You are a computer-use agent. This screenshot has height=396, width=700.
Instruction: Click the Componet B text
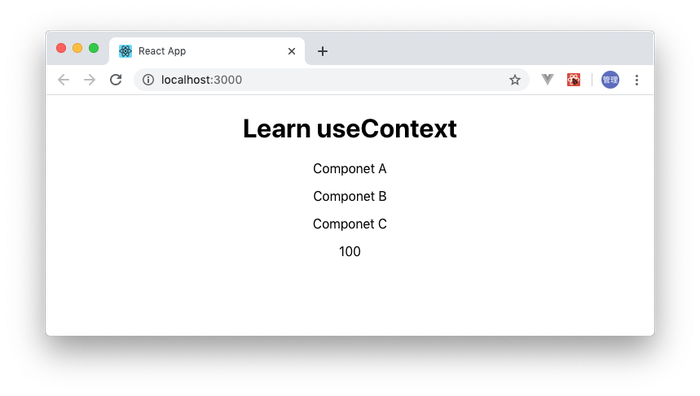(x=350, y=196)
